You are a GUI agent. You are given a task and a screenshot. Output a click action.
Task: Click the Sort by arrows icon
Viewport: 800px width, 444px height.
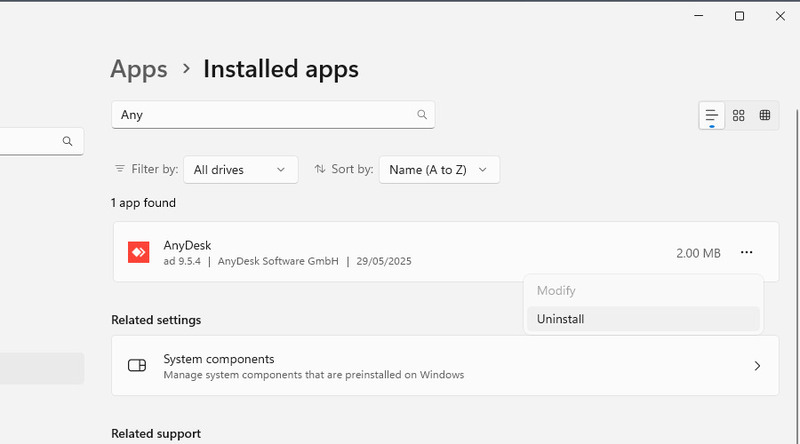320,169
